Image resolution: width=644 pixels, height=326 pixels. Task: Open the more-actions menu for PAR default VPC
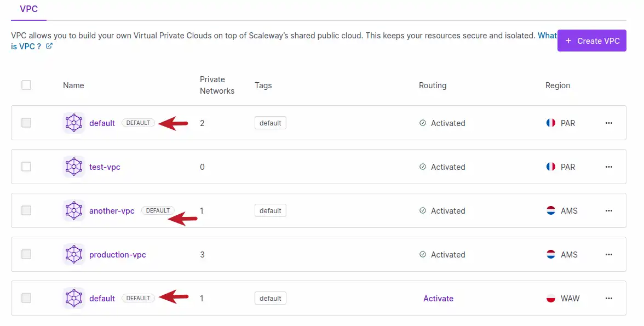pyautogui.click(x=609, y=123)
